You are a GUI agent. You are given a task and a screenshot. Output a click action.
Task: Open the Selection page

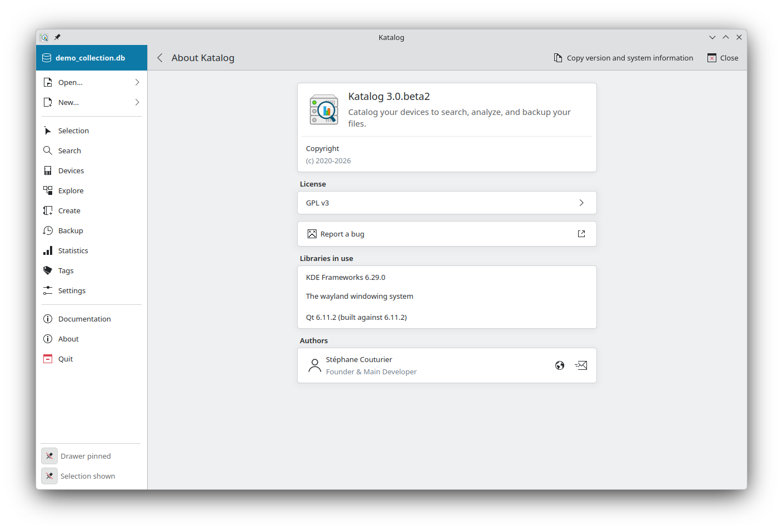(x=92, y=131)
